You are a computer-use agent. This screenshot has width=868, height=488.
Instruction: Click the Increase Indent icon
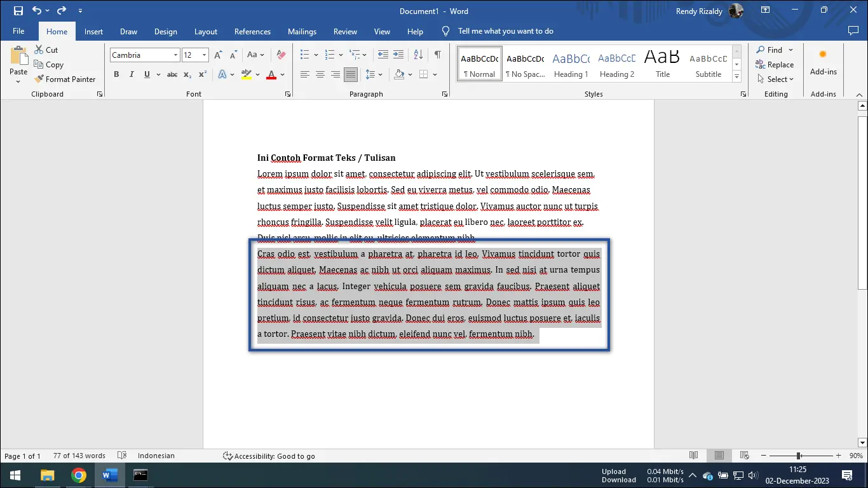point(398,55)
